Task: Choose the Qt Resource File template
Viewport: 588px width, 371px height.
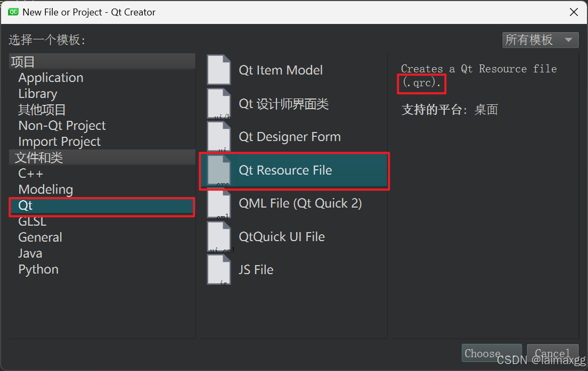Action: click(294, 170)
